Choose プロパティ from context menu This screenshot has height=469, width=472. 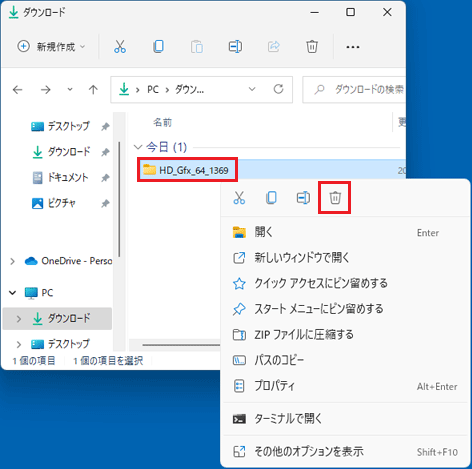pos(345,386)
